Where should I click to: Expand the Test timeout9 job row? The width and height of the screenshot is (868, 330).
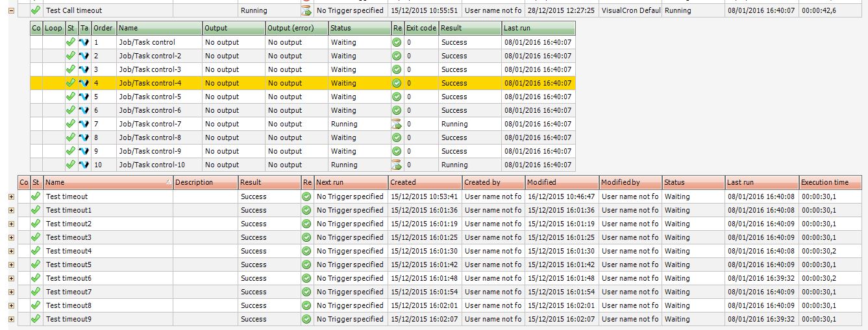11,319
